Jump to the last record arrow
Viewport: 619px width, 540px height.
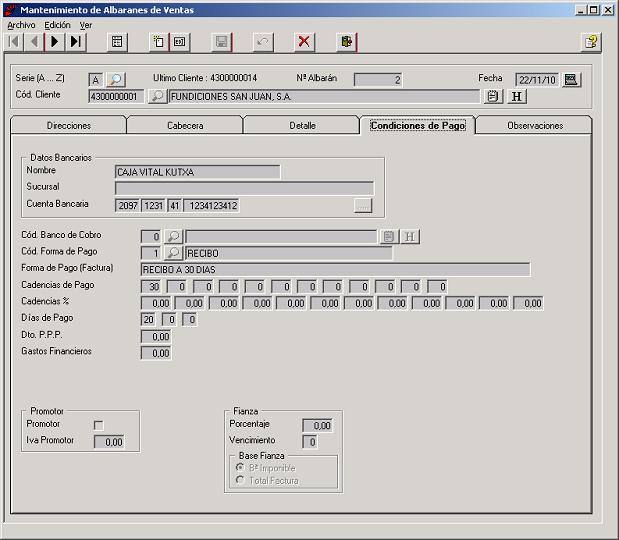[75, 41]
